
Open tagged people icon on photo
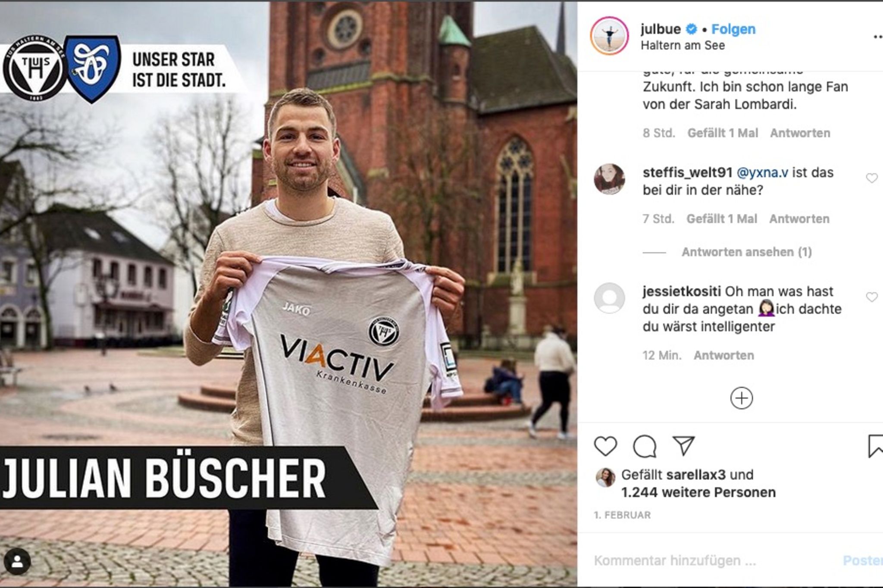[17, 561]
